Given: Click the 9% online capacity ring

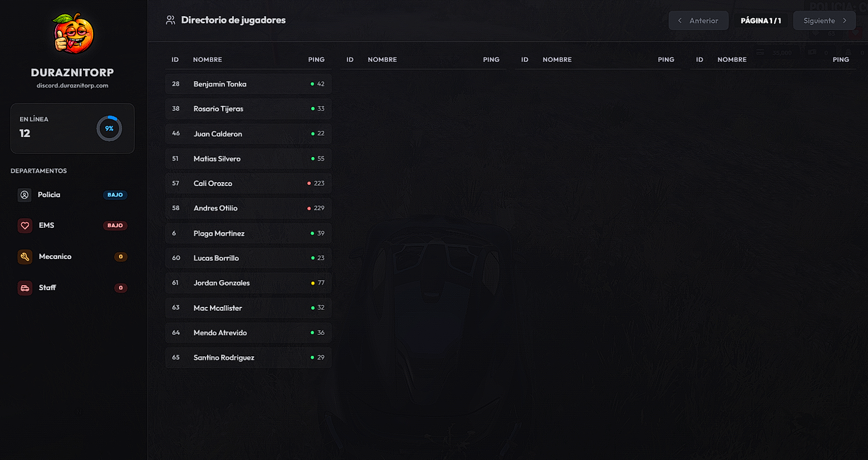Looking at the screenshot, I should [x=109, y=129].
